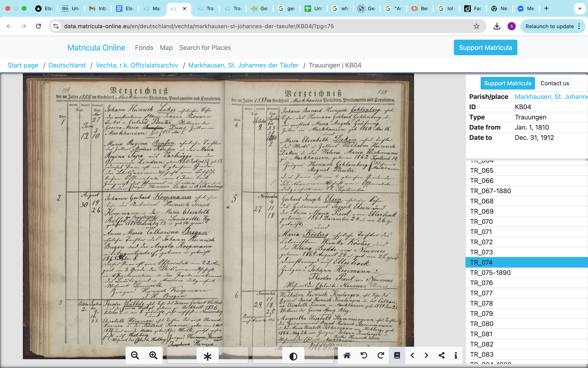Go back in browser history
Screen dimensions: 588x368
click(x=9, y=26)
